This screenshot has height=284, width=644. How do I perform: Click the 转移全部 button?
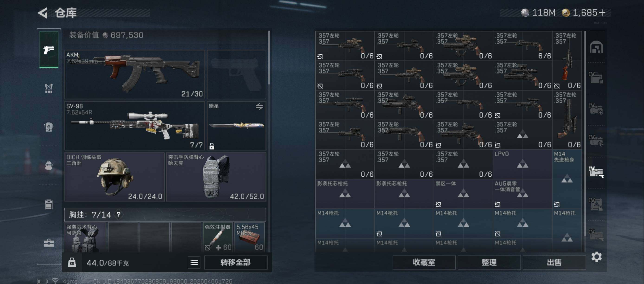235,262
